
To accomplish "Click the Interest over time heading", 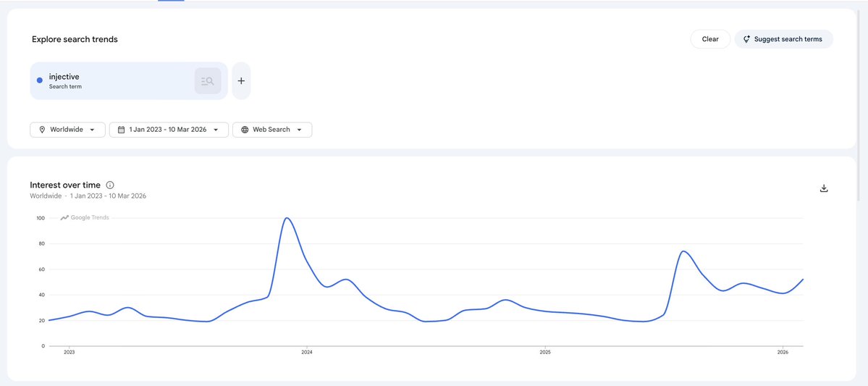I will [x=65, y=185].
